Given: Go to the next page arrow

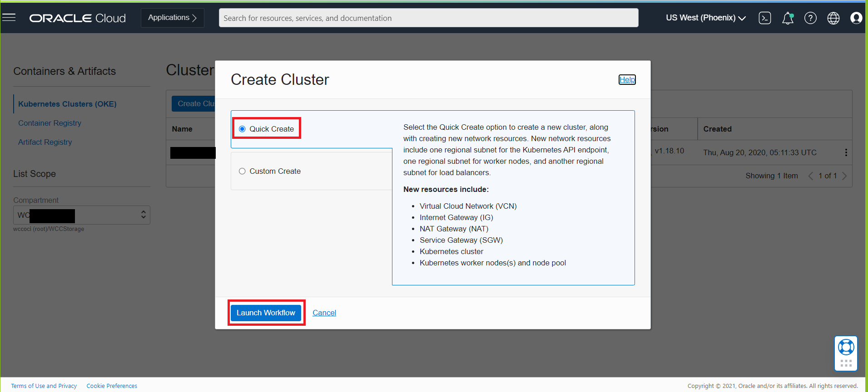Looking at the screenshot, I should click(844, 176).
